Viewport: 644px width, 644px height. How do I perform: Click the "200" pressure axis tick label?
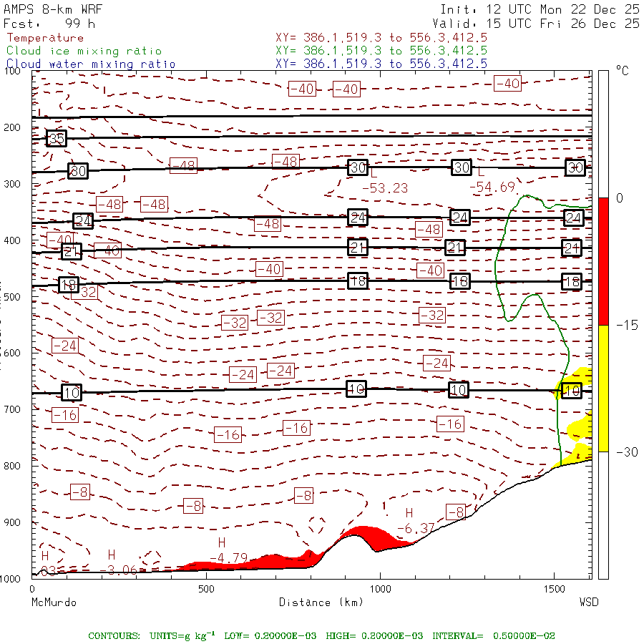(x=12, y=127)
